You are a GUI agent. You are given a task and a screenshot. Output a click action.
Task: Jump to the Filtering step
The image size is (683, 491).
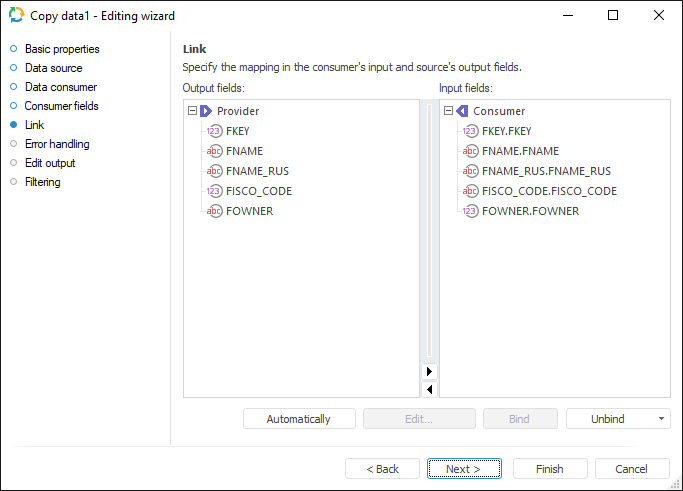click(42, 182)
